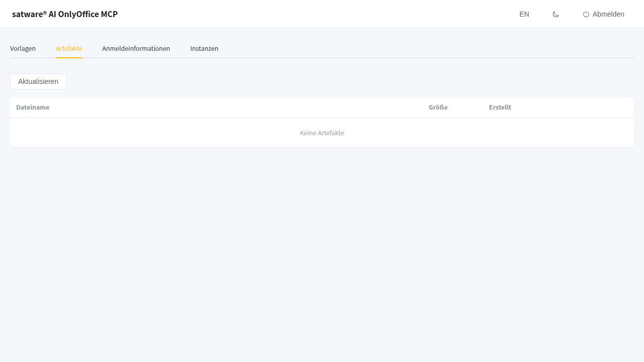Click the empty page area below the table
This screenshot has height=362, width=644.
pos(322,251)
